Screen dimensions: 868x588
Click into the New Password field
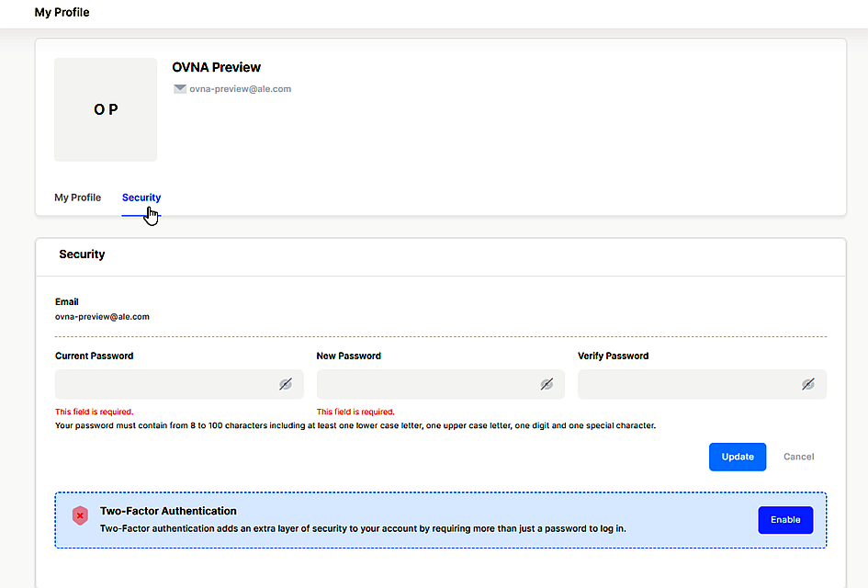pyautogui.click(x=427, y=385)
